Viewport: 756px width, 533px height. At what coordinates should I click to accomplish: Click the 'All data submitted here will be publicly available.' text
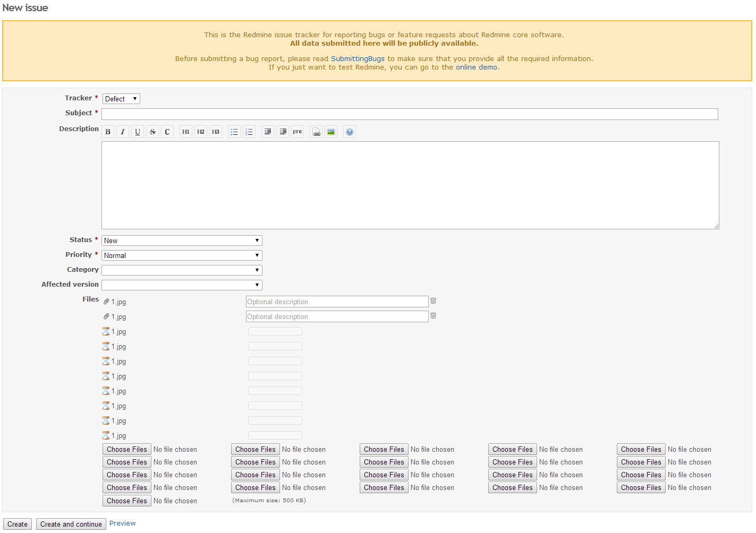(384, 44)
